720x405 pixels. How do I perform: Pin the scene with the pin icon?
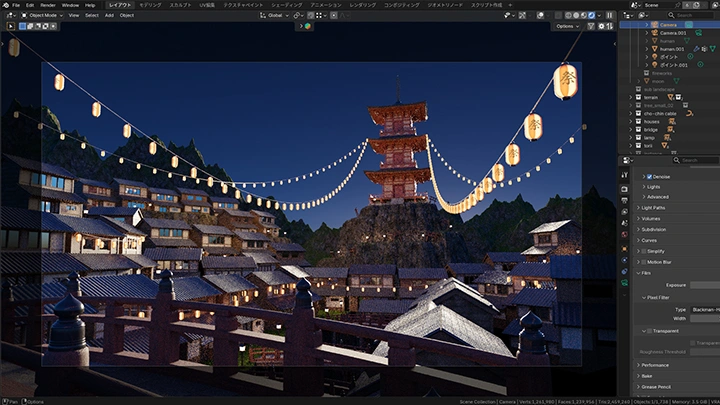pos(678,5)
